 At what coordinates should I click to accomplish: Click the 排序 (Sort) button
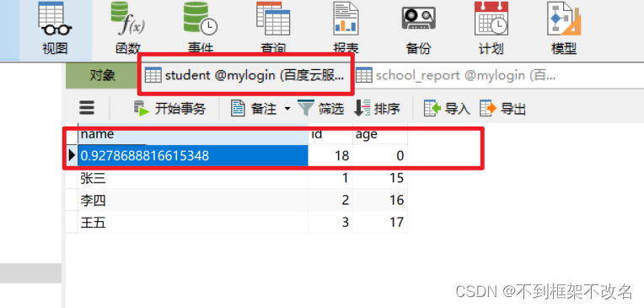tap(377, 109)
